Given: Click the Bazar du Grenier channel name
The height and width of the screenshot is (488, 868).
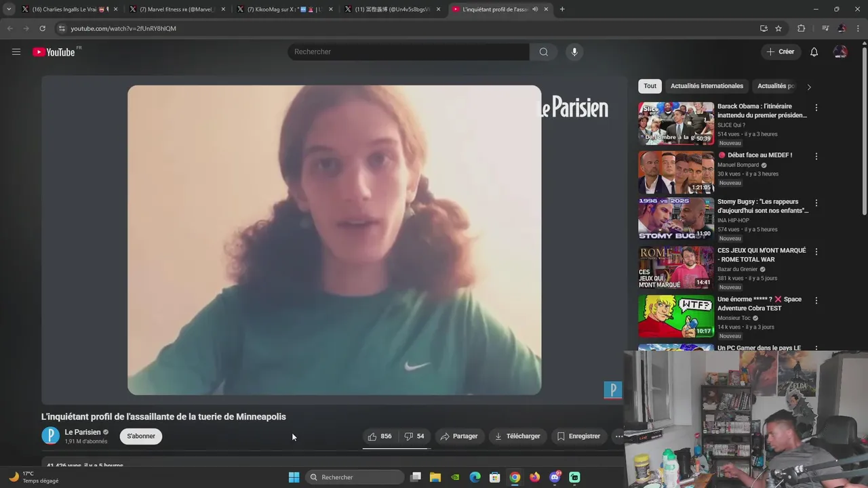Looking at the screenshot, I should coord(737,269).
